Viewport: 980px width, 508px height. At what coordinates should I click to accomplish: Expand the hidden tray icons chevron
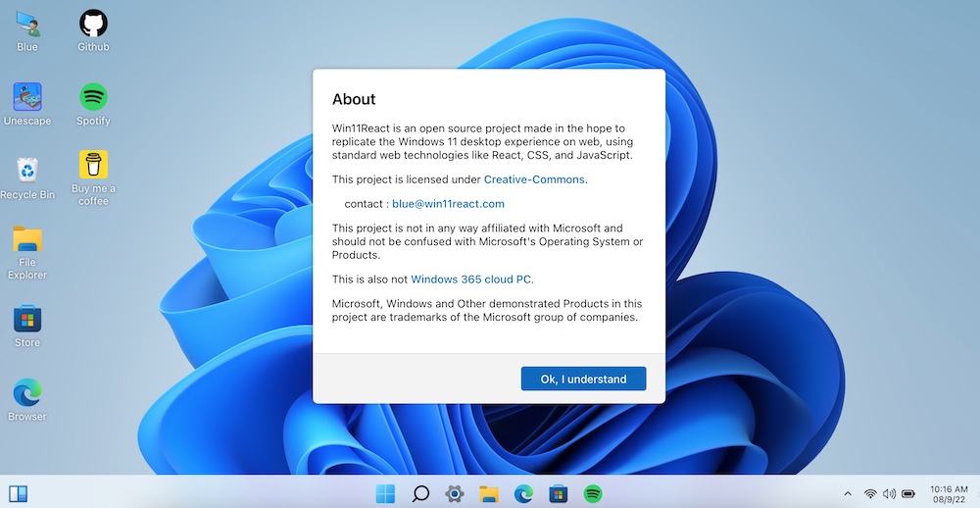coord(848,494)
